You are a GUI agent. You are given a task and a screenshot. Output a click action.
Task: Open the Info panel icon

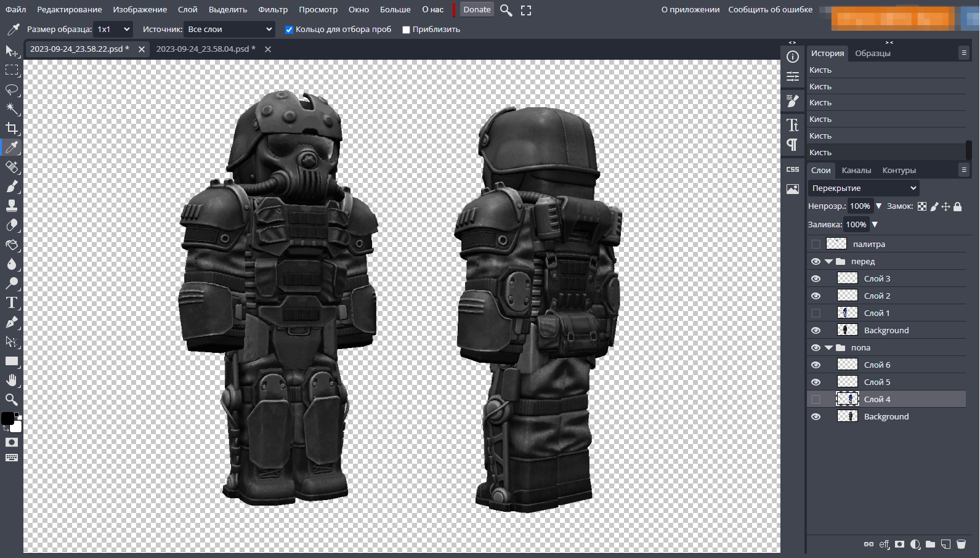[x=793, y=57]
